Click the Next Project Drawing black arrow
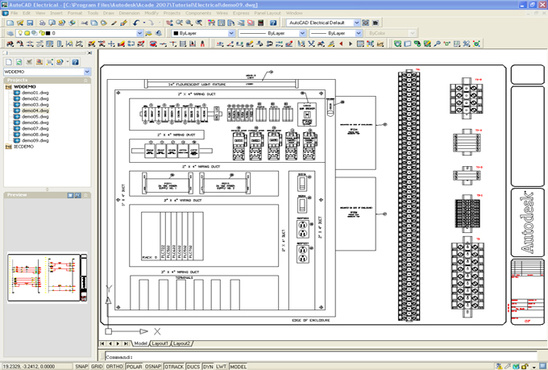The height and width of the screenshot is (370, 548). click(x=350, y=44)
